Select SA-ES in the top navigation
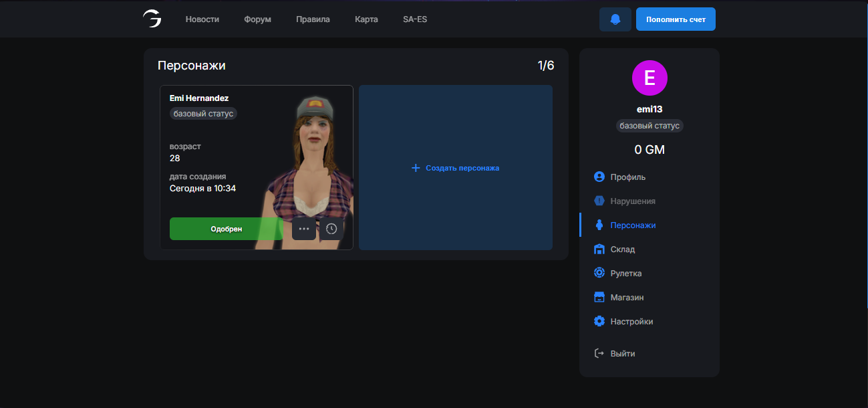Viewport: 868px width, 408px height. pos(415,19)
